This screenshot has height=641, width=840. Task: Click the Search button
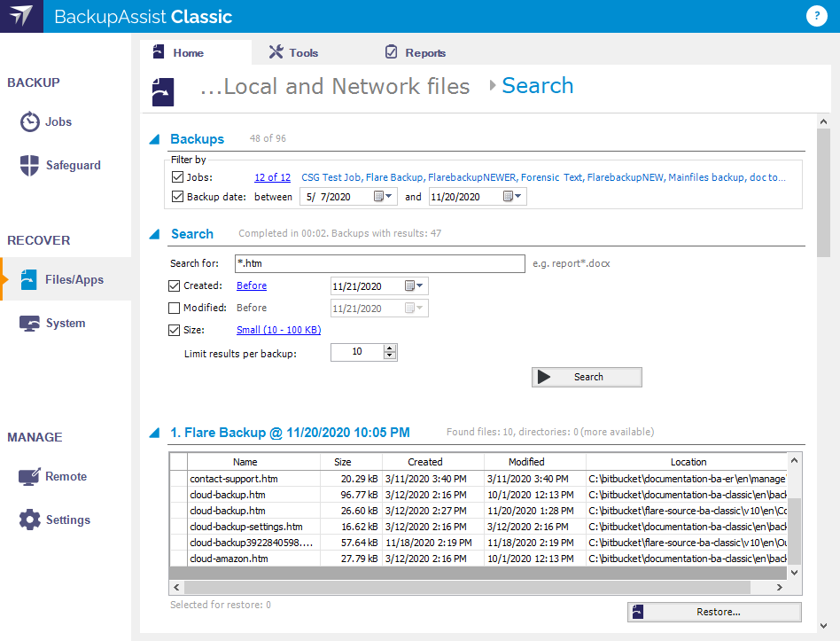click(x=587, y=377)
